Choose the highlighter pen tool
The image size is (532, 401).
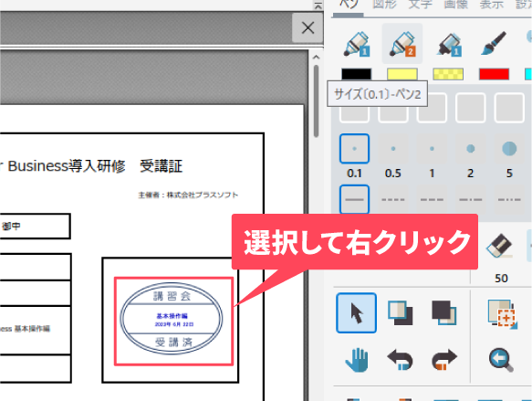(448, 45)
